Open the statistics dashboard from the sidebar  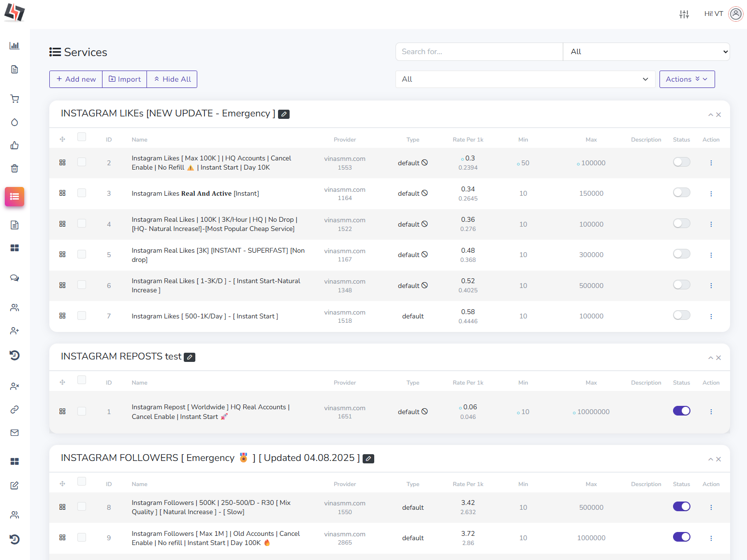[x=15, y=45]
